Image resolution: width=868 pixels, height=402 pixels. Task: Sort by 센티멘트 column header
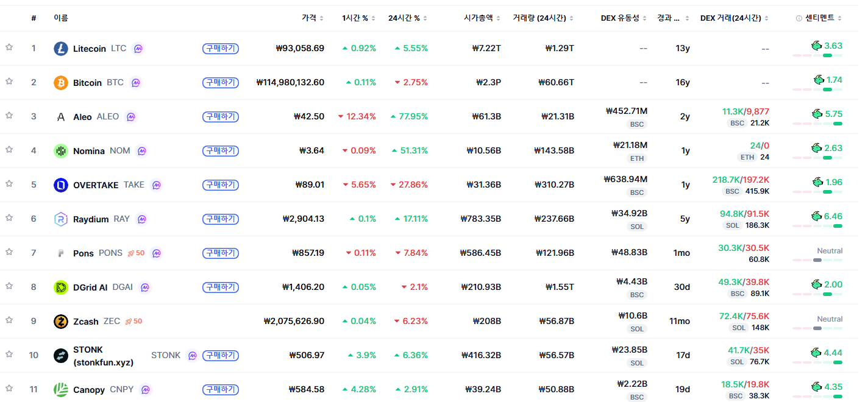(x=824, y=18)
